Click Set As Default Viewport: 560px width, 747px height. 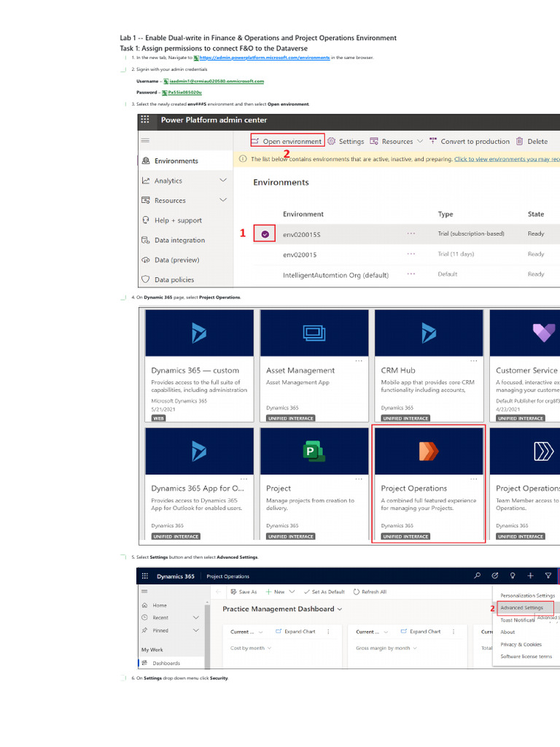tap(324, 592)
